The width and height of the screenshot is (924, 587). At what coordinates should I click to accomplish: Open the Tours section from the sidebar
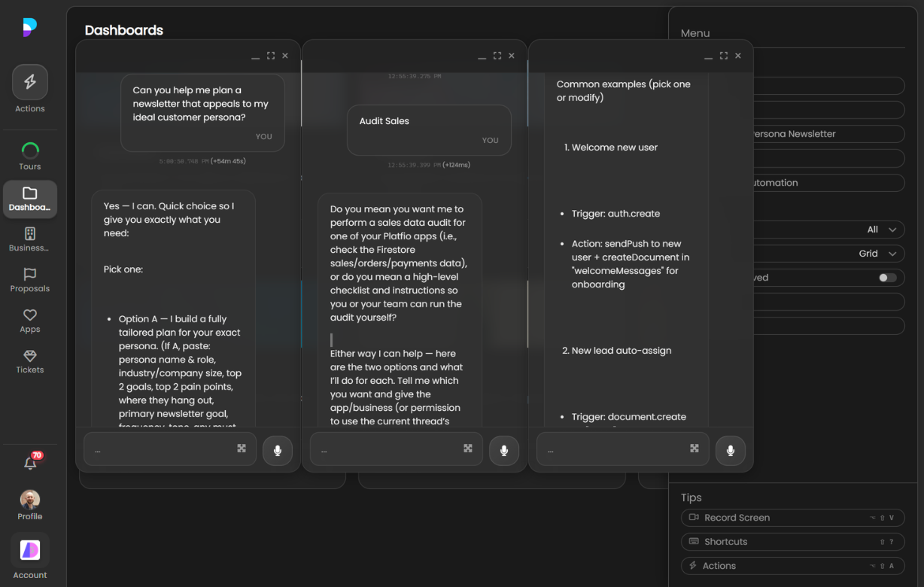(x=30, y=150)
